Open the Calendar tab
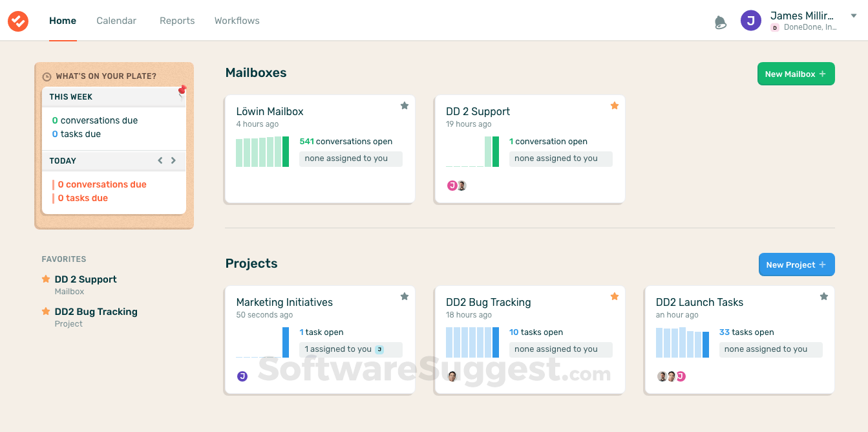This screenshot has width=868, height=432. (x=116, y=21)
